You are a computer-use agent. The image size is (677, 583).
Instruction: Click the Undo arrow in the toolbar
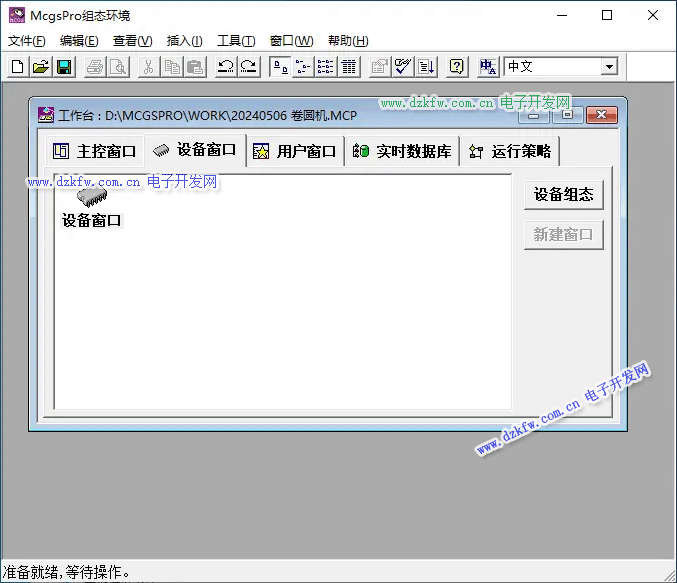pos(225,67)
